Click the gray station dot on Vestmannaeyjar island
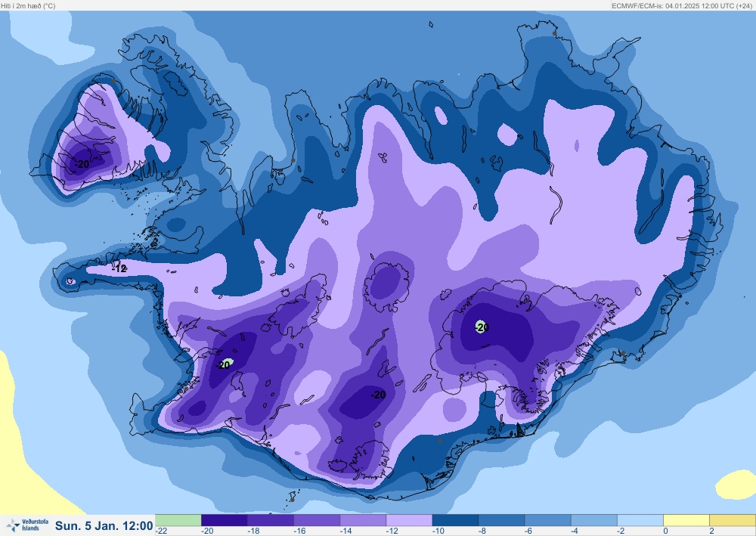756x536 pixels. pyautogui.click(x=292, y=500)
